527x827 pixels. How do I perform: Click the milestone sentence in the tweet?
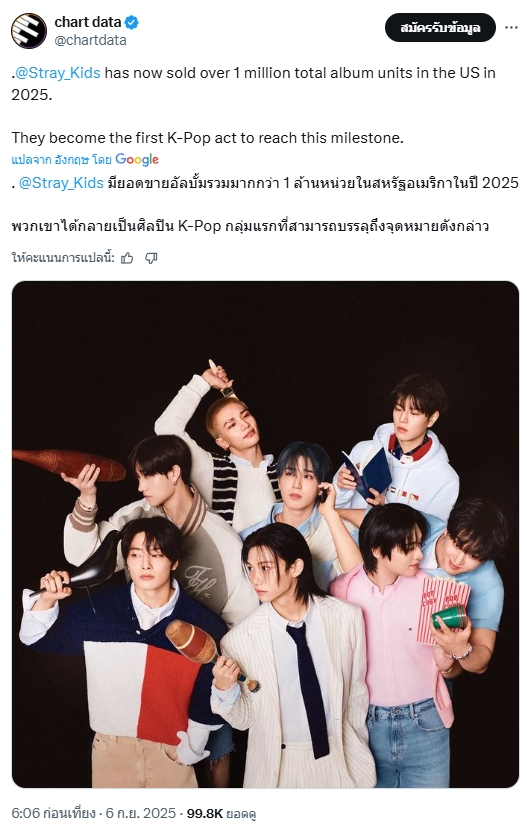point(207,138)
